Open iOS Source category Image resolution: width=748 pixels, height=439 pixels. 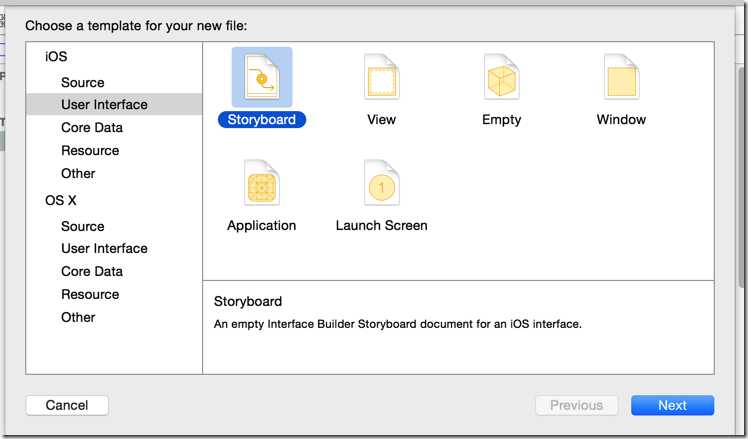click(x=83, y=82)
